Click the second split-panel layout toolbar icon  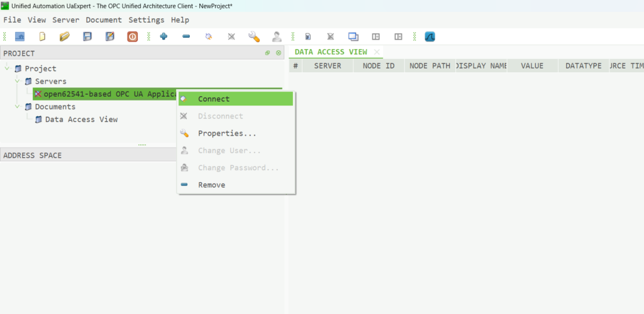(x=398, y=37)
